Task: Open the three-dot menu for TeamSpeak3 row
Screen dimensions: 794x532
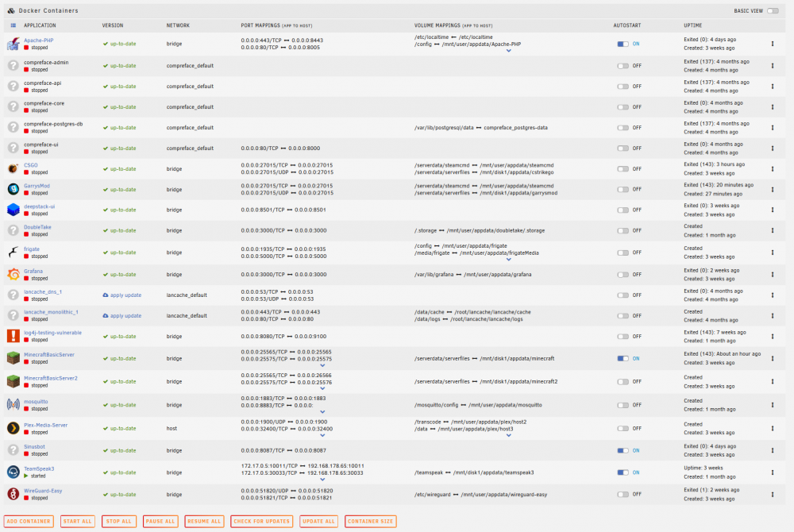Action: pyautogui.click(x=773, y=472)
